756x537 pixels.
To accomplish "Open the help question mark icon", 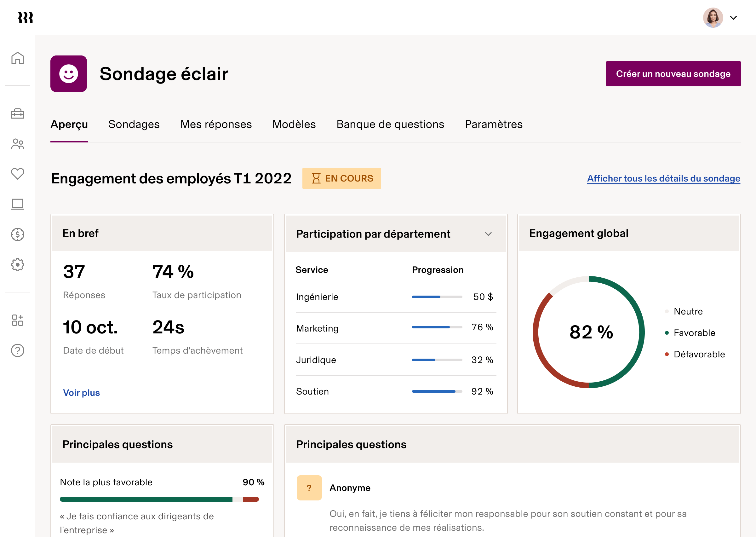I will [18, 350].
